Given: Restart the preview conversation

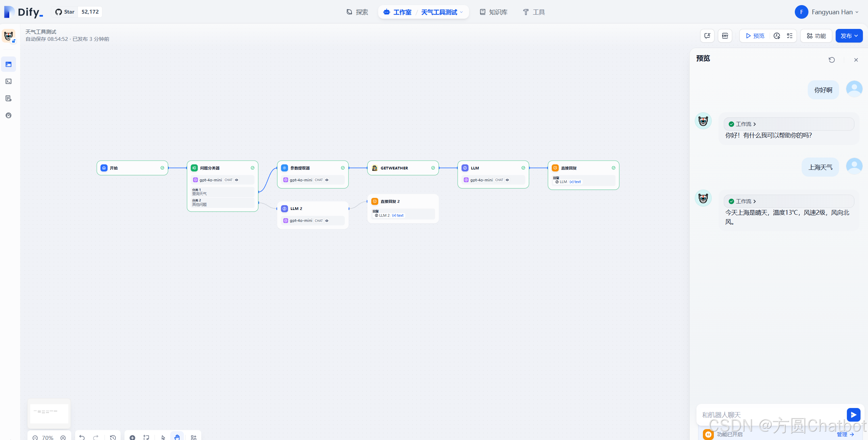Looking at the screenshot, I should point(832,60).
